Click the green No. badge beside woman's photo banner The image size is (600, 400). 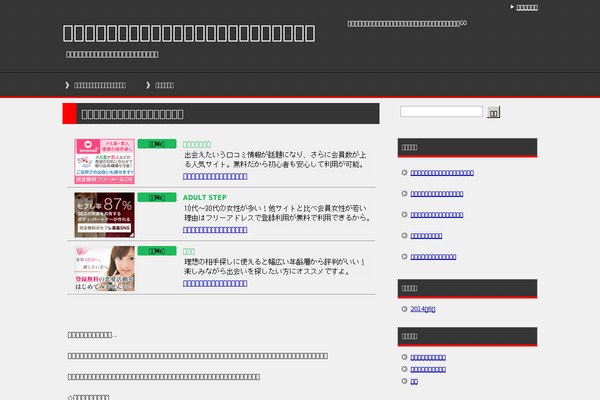pos(157,251)
